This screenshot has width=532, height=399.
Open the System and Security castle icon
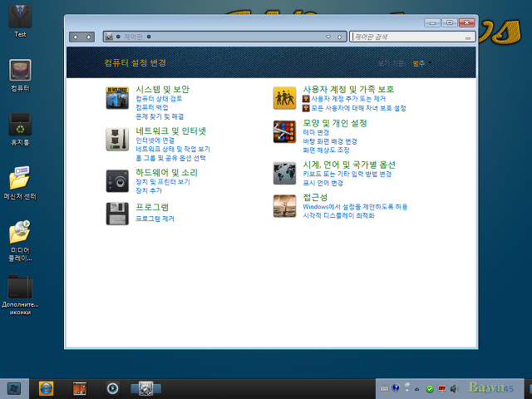pyautogui.click(x=117, y=98)
